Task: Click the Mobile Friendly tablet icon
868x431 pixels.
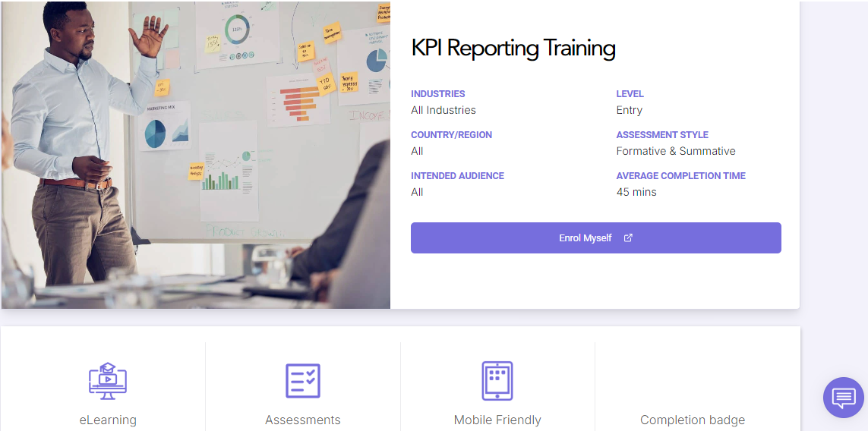Action: pyautogui.click(x=497, y=381)
